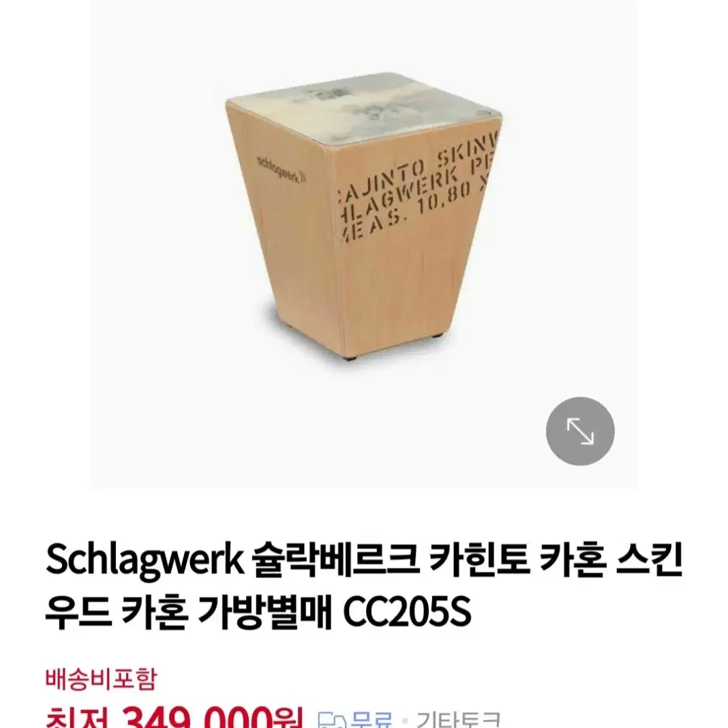
Task: Tap the schlagwerk logo on the cajon
Action: 282,169
